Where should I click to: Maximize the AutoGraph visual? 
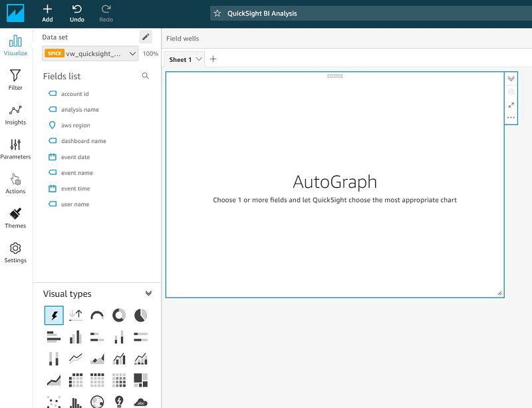(x=511, y=105)
